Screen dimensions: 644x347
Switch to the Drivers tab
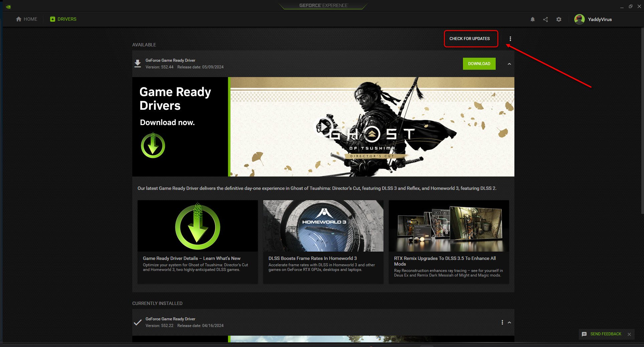pyautogui.click(x=63, y=19)
